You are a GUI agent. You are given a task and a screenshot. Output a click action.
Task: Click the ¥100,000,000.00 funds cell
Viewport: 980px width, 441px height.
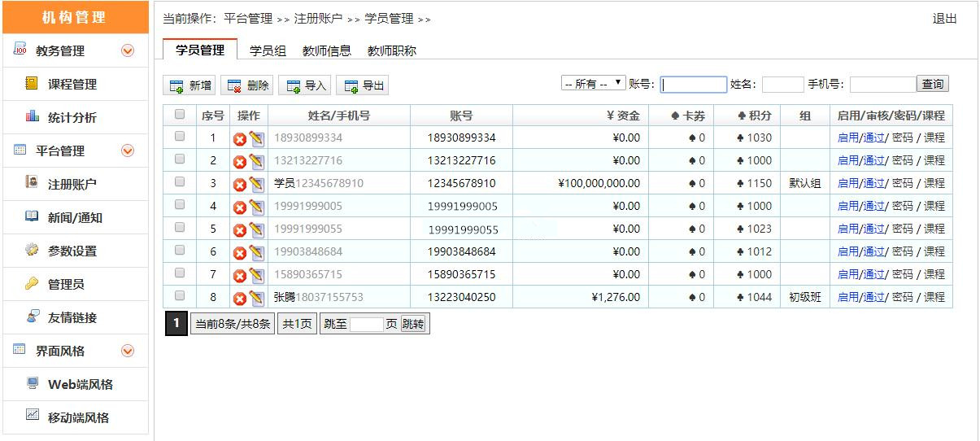[x=581, y=183]
